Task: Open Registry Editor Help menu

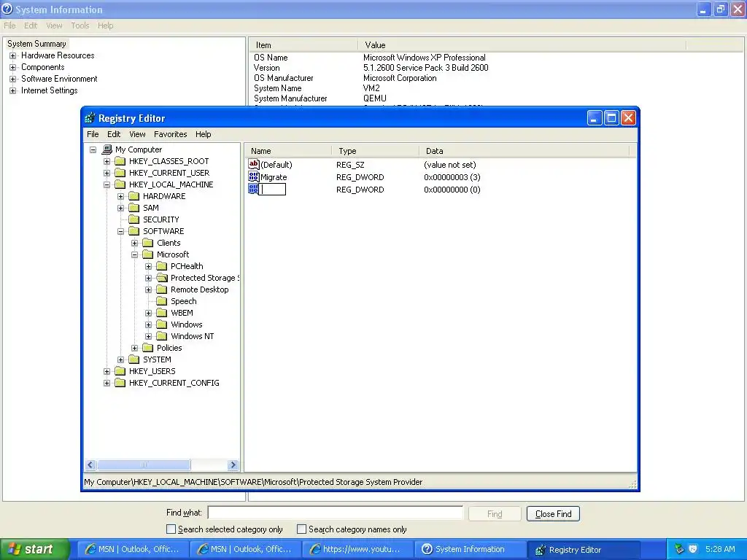Action: (204, 134)
